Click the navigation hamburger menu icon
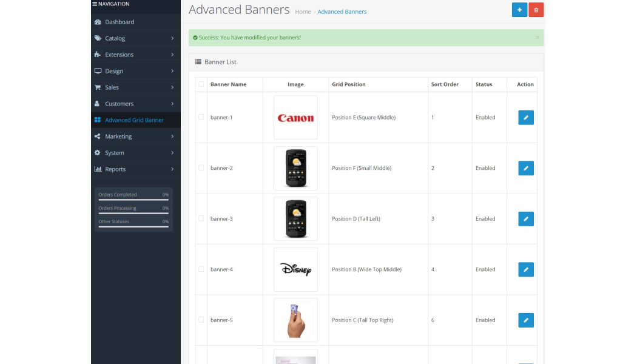This screenshot has height=364, width=637. tap(95, 4)
